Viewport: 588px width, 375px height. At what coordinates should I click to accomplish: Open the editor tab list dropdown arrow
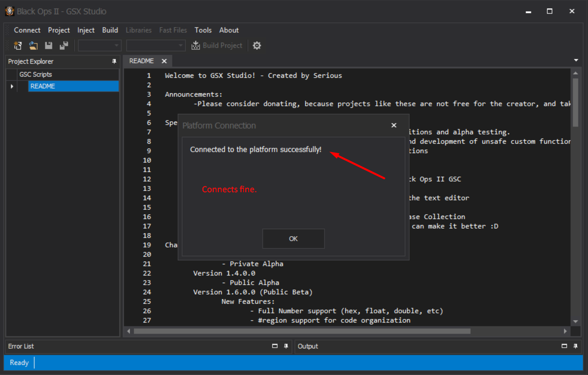576,60
